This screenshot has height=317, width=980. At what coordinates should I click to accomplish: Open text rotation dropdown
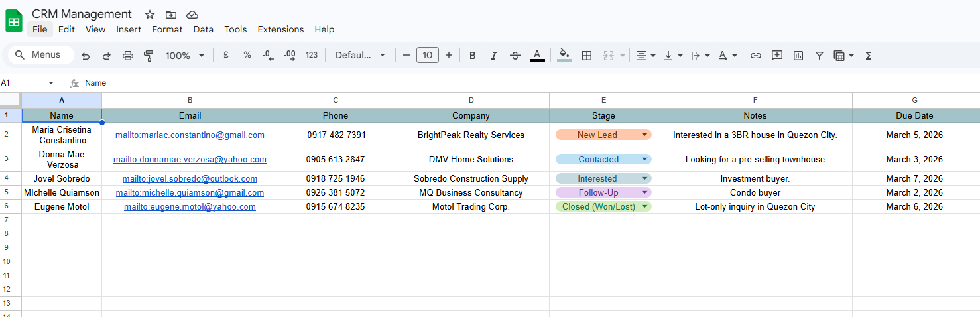[727, 56]
